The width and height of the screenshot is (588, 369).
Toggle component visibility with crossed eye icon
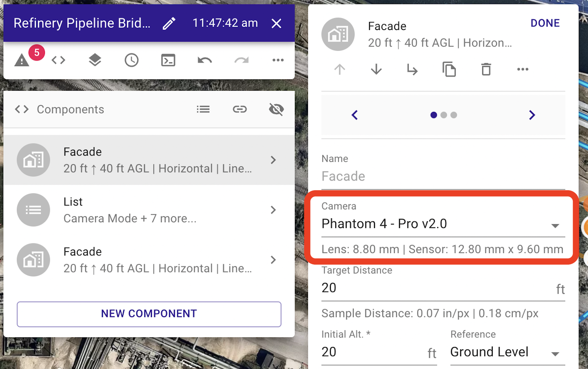[276, 109]
